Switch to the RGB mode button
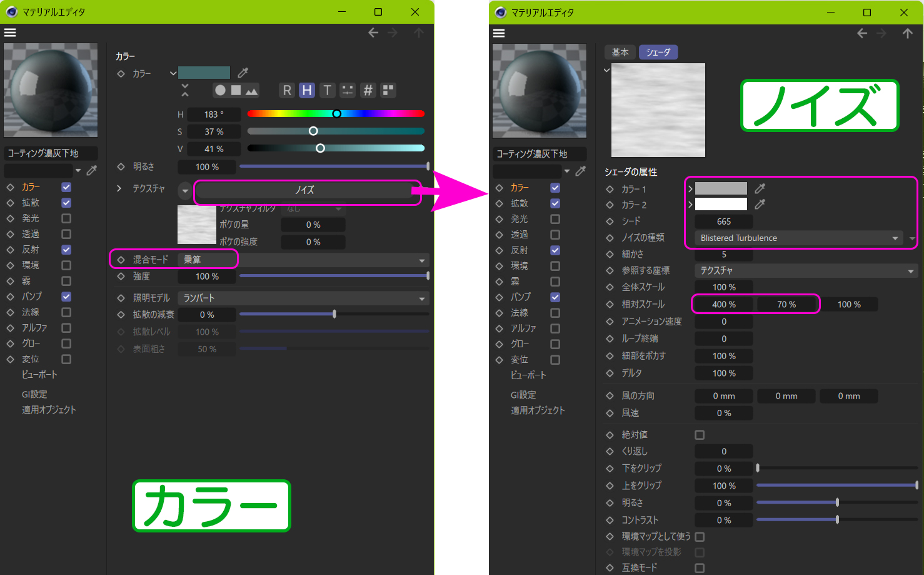Screen dimensions: 924x575 point(287,90)
